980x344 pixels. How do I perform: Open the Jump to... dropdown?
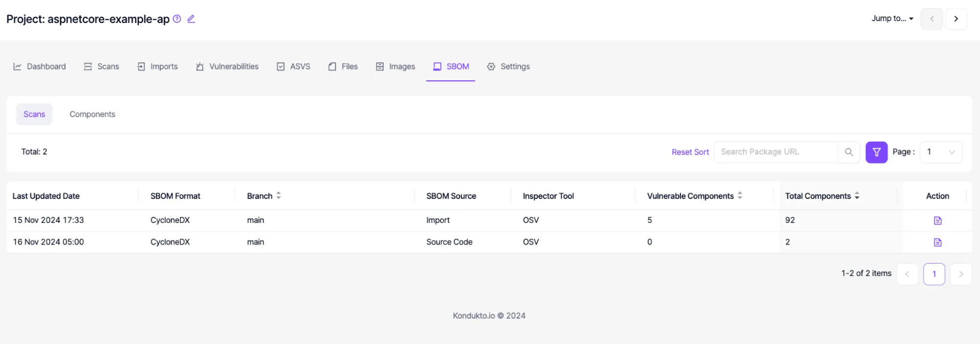click(892, 18)
